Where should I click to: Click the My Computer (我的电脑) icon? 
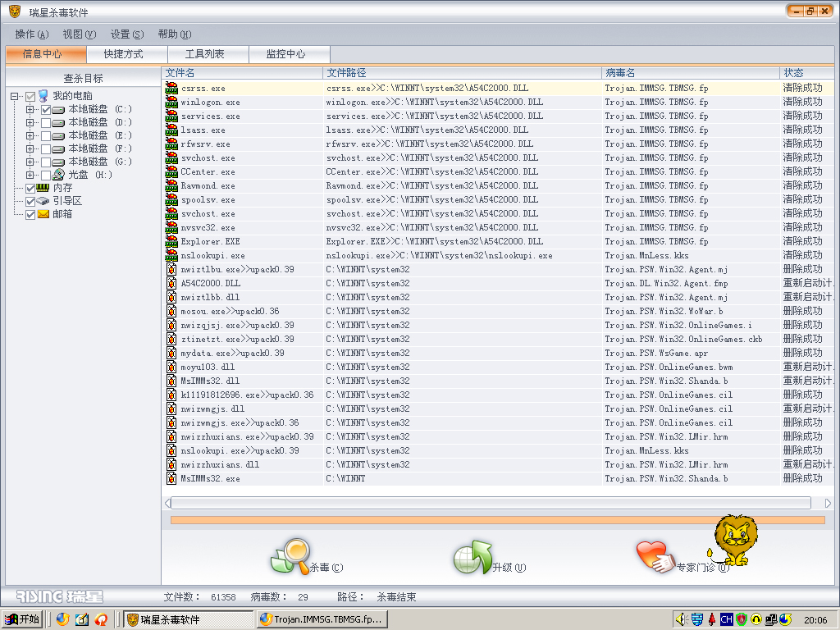[43, 96]
